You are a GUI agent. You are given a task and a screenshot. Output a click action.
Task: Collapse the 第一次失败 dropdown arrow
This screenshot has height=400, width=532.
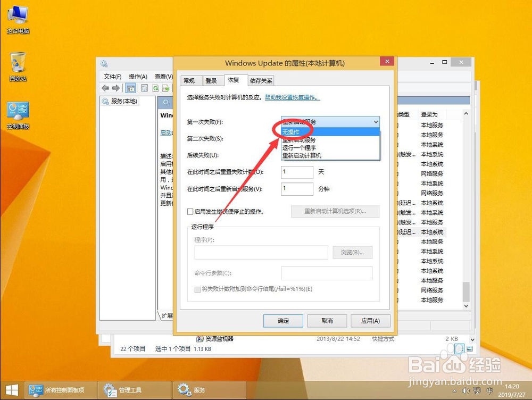coord(376,122)
